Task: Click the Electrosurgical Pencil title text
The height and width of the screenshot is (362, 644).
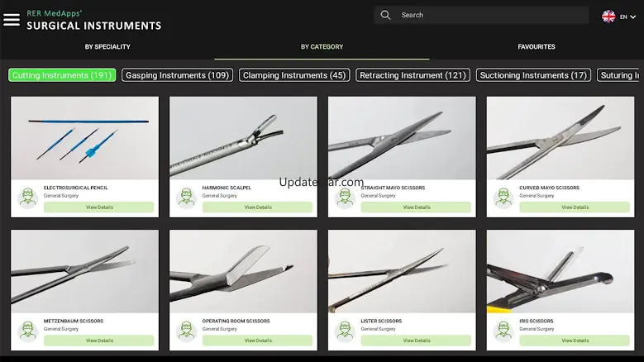Action: coord(75,188)
